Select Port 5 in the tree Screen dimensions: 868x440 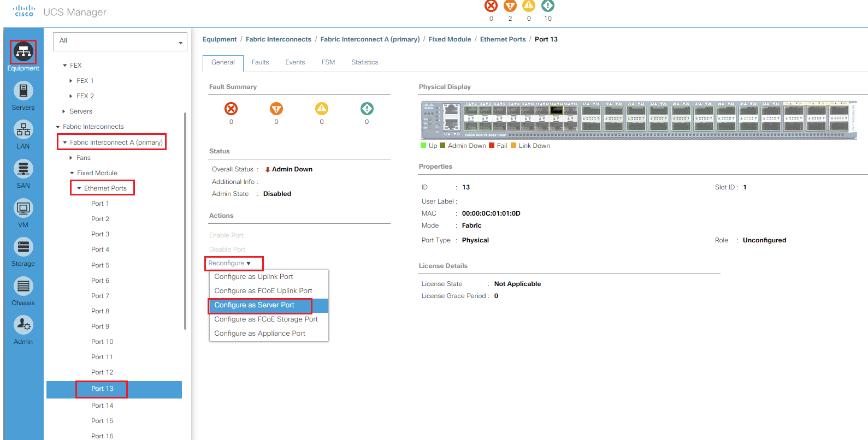point(100,265)
